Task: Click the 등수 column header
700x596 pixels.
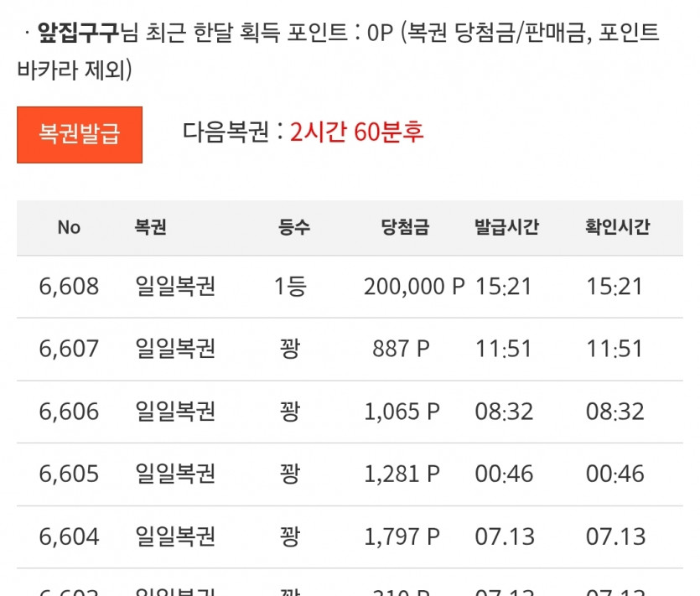Action: coord(293,227)
